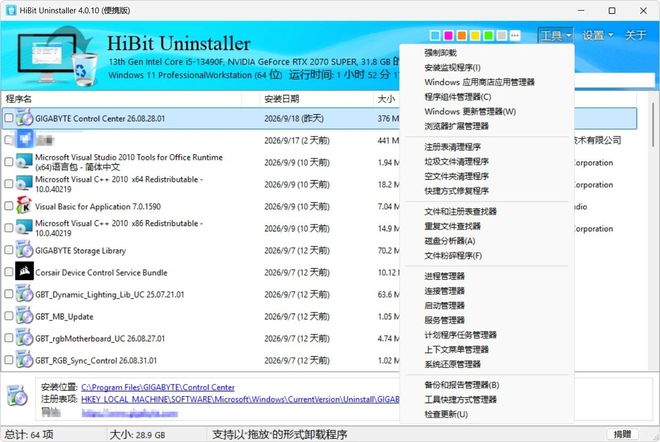This screenshot has width=660, height=442.
Task: Check the GBT_MB_Update checkbox
Action: point(8,316)
